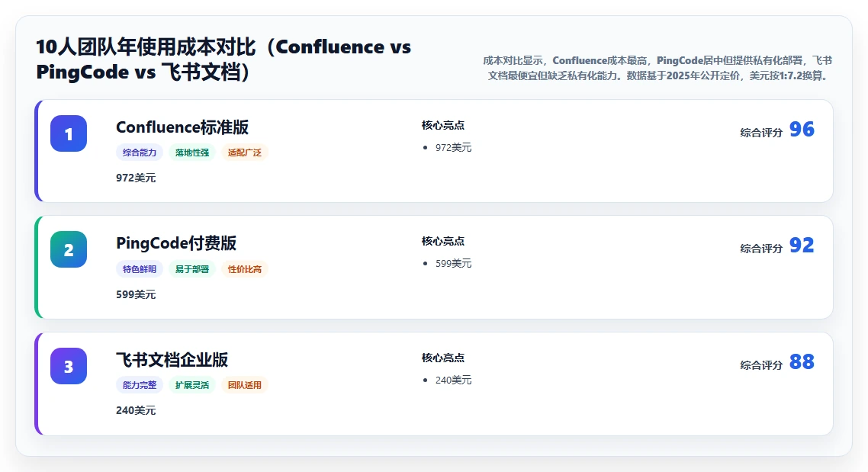This screenshot has height=472, width=868.
Task: Click the rank 1 number badge
Action: 69,133
